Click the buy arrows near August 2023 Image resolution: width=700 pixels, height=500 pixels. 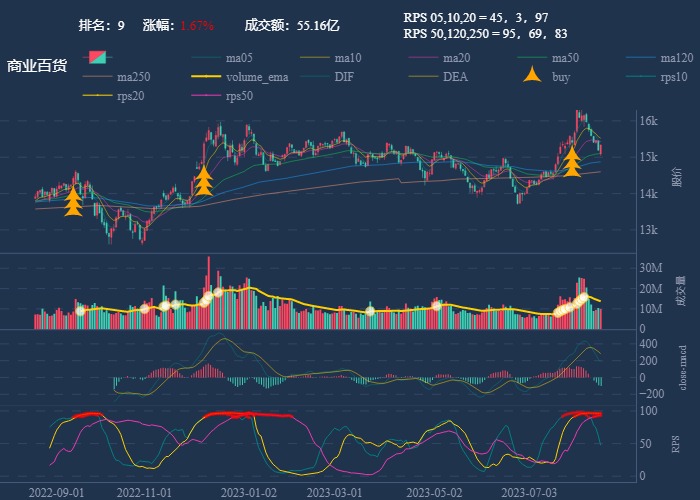point(571,162)
